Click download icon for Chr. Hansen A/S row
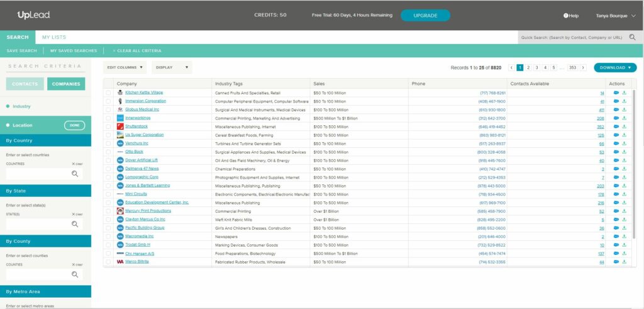The height and width of the screenshot is (309, 644). (x=625, y=254)
